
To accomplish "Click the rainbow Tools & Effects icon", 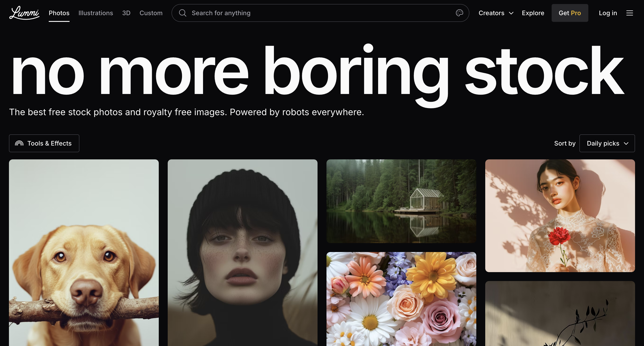I will [x=19, y=143].
